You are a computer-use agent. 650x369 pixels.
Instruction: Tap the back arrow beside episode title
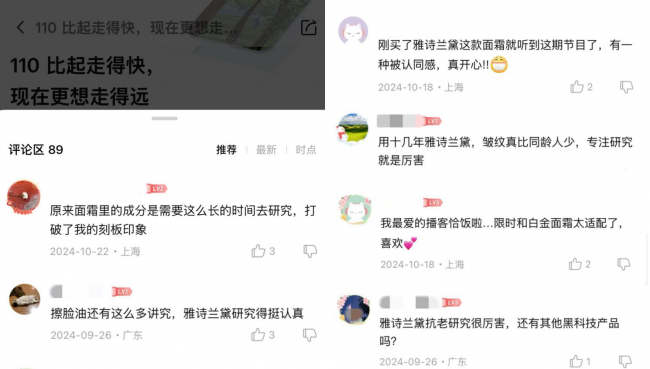point(20,28)
